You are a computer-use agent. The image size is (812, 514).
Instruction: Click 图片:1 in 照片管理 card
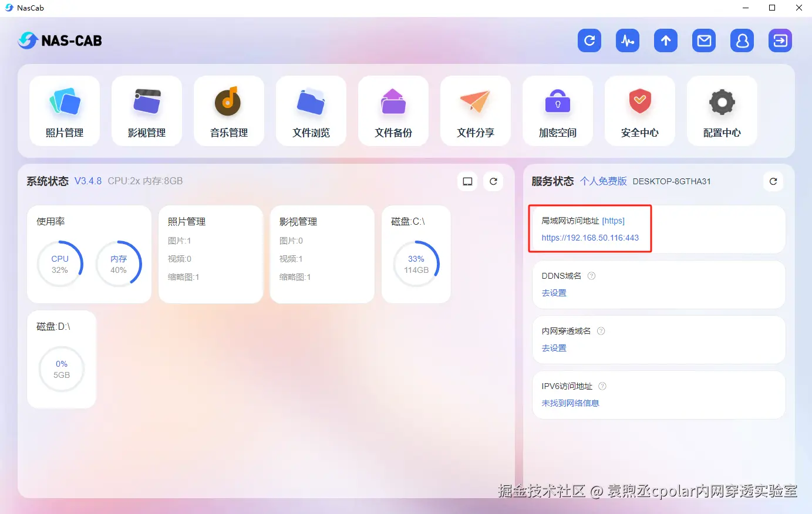click(x=180, y=241)
